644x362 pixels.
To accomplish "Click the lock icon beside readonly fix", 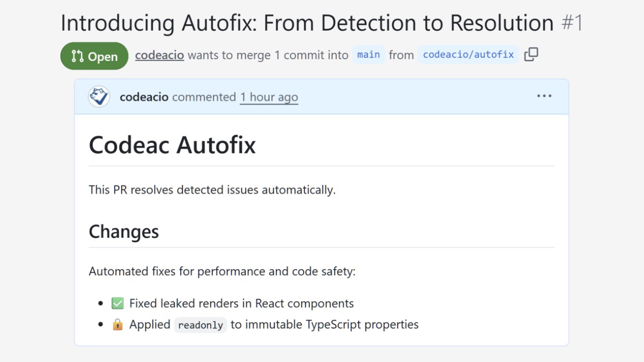I will tap(117, 324).
